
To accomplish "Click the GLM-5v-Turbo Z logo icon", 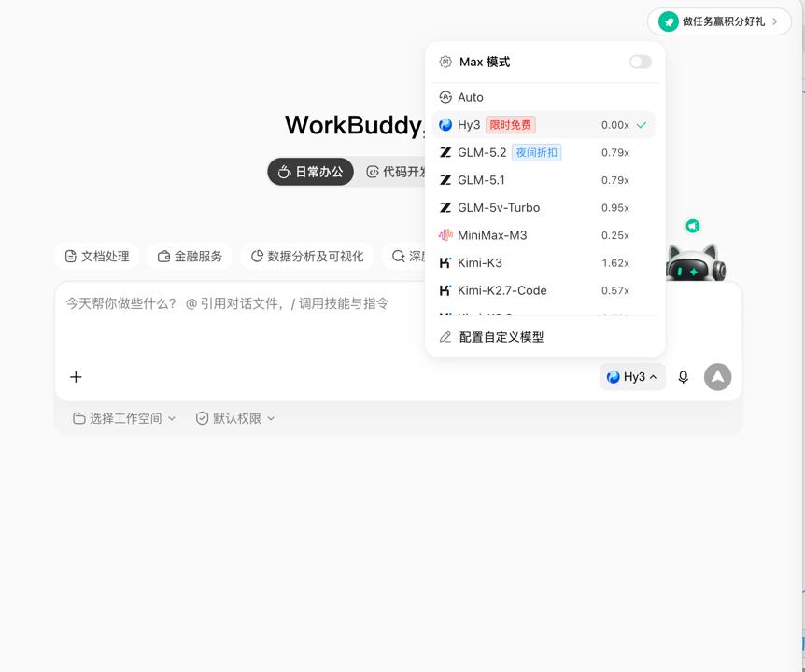I will click(x=445, y=208).
